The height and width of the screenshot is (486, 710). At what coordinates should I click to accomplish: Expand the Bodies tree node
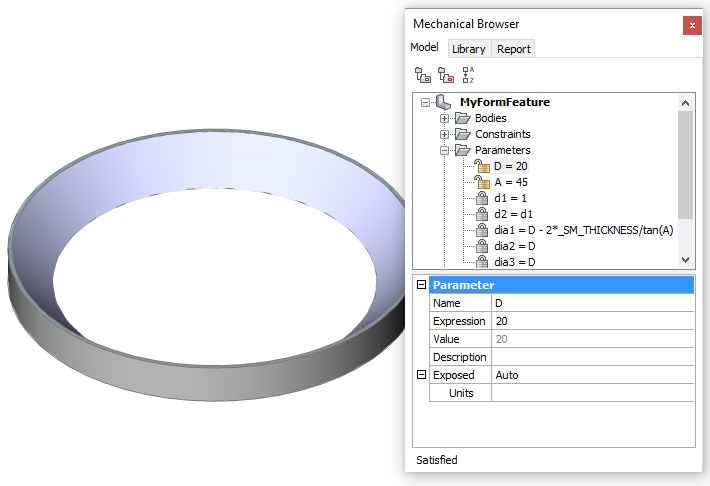444,118
